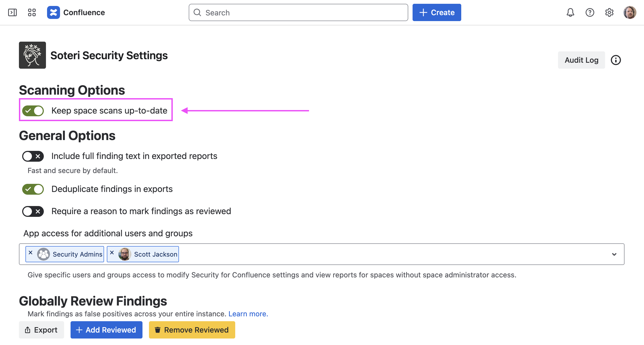
Task: Toggle the sidebar collapse icon
Action: [x=12, y=12]
